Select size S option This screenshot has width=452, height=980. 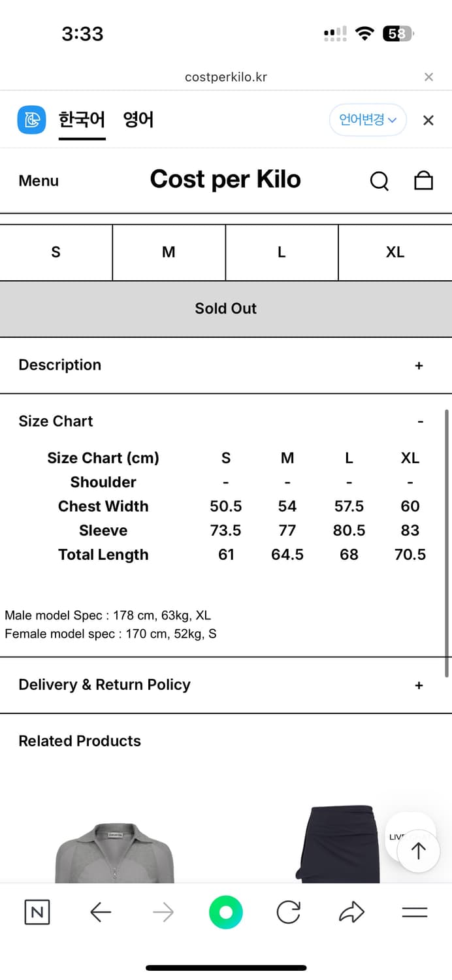click(x=56, y=252)
